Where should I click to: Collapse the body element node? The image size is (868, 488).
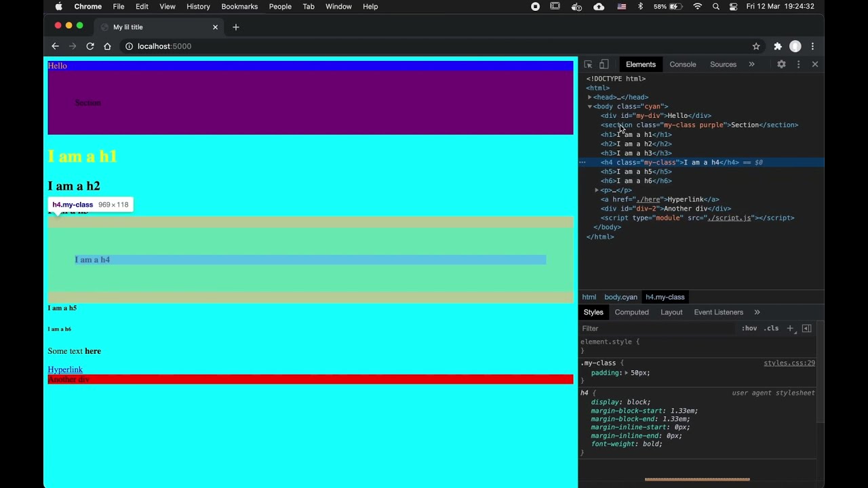point(590,106)
